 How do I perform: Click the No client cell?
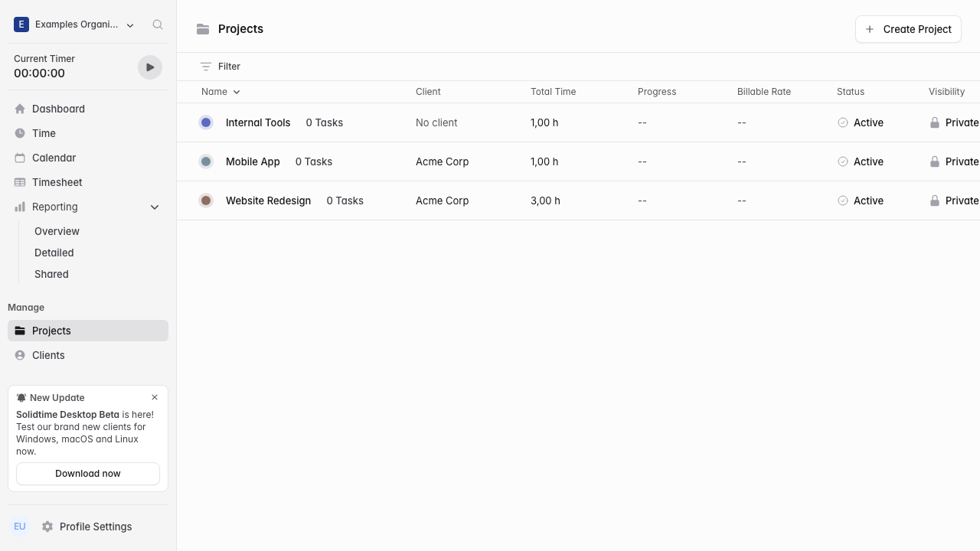point(436,122)
